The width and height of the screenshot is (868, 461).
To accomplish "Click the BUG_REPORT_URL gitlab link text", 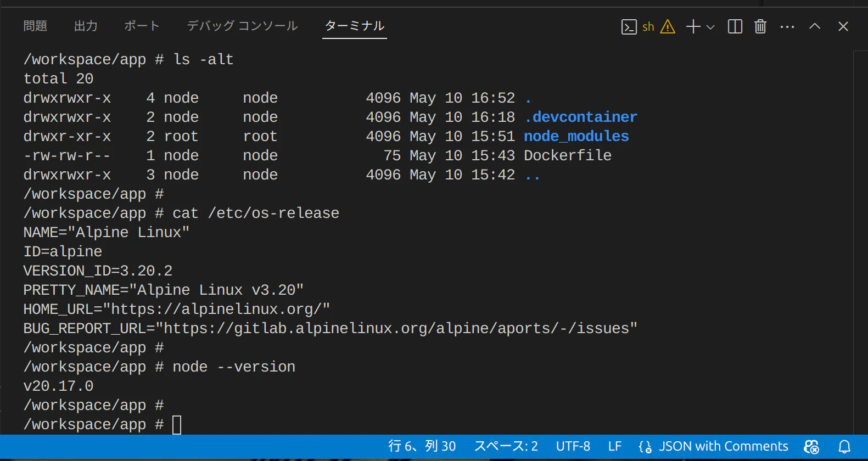I will tap(396, 328).
